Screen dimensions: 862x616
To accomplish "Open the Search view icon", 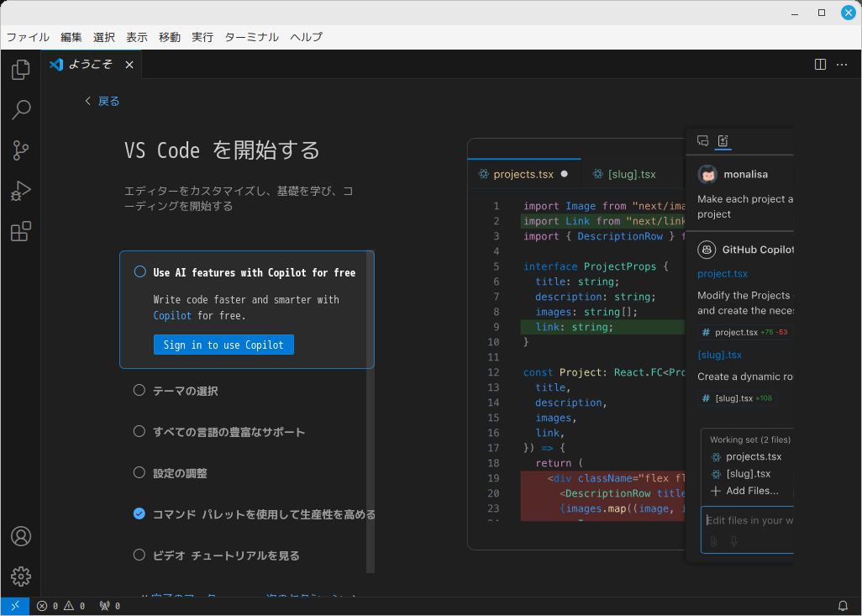I will (21, 110).
